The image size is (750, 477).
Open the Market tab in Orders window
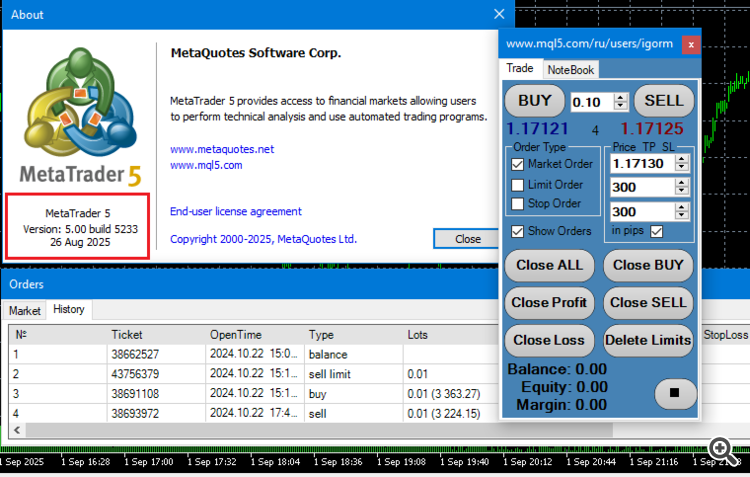[x=25, y=311]
